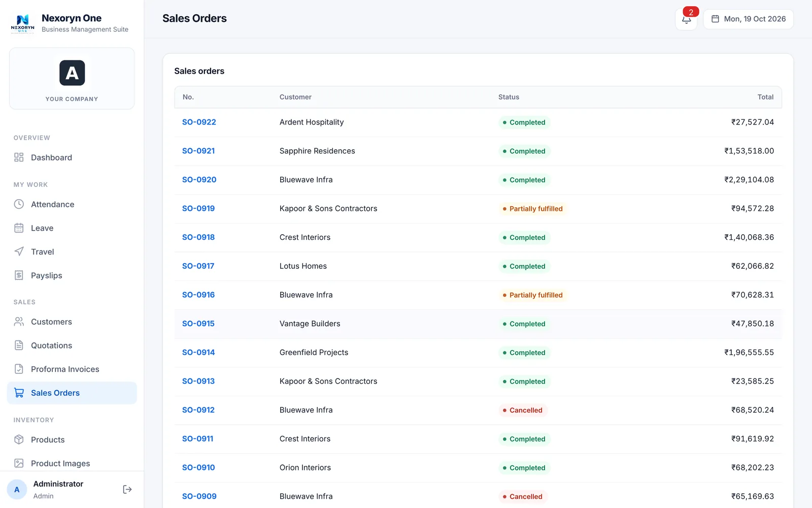Screen dimensions: 812x508
Task: Click the Customers people icon
Action: tap(19, 322)
